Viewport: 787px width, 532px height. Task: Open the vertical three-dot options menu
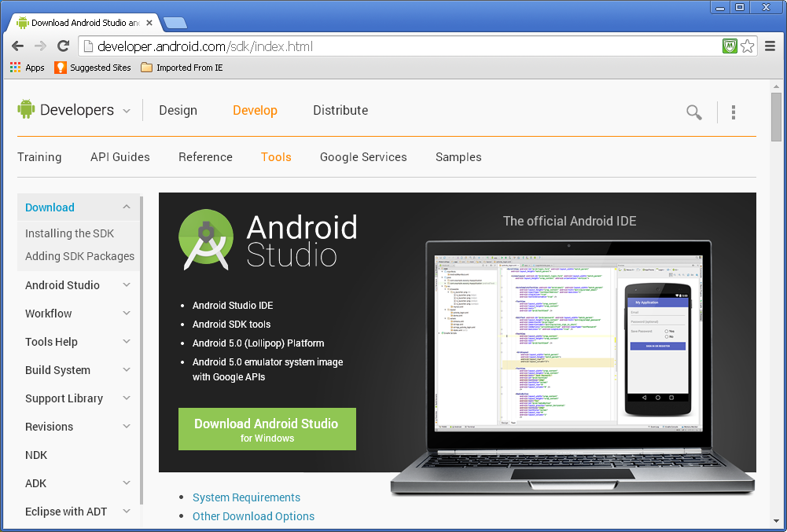734,112
